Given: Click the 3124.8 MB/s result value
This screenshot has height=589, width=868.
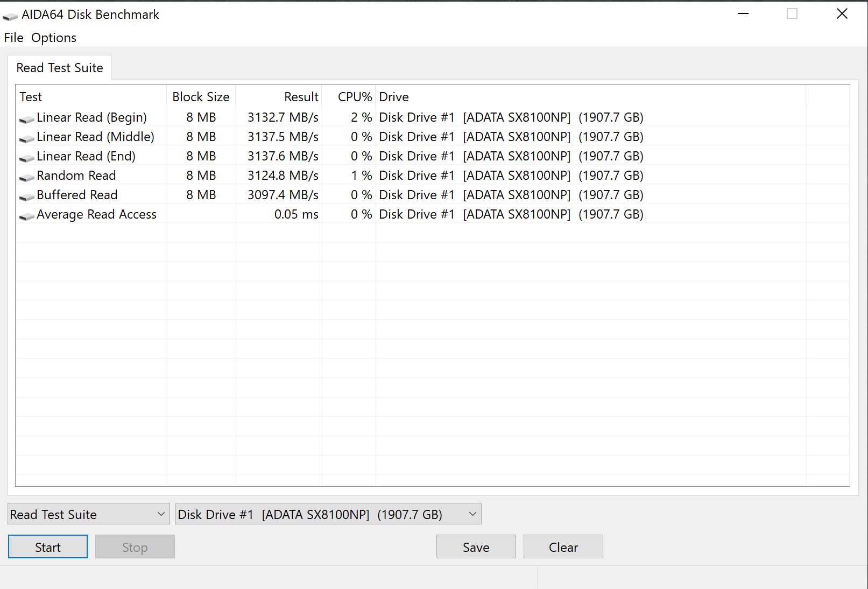Looking at the screenshot, I should pos(283,176).
